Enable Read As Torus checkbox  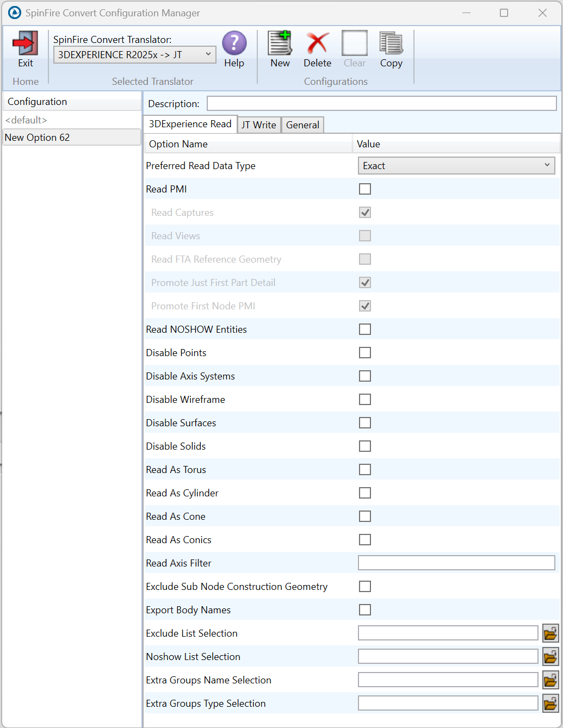(x=365, y=470)
